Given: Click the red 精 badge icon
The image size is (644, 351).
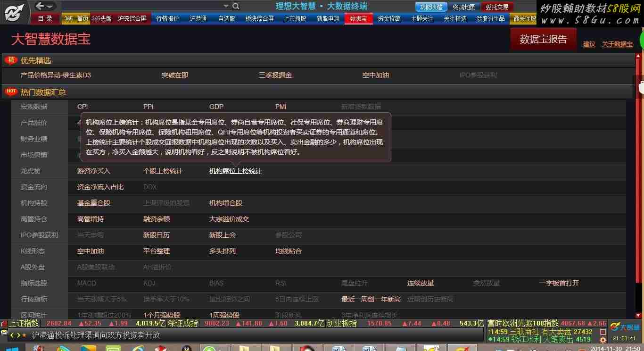Looking at the screenshot, I should 10,60.
